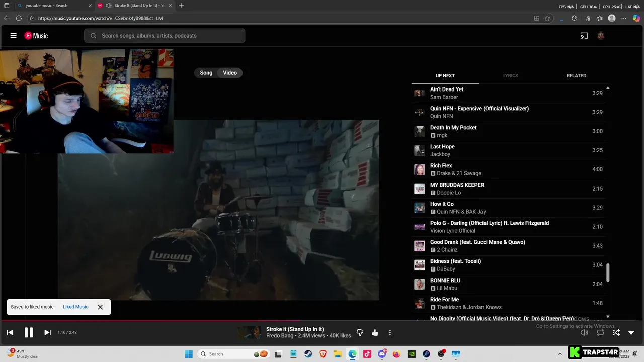The height and width of the screenshot is (362, 644).
Task: Open the player volume control
Action: [584, 332]
